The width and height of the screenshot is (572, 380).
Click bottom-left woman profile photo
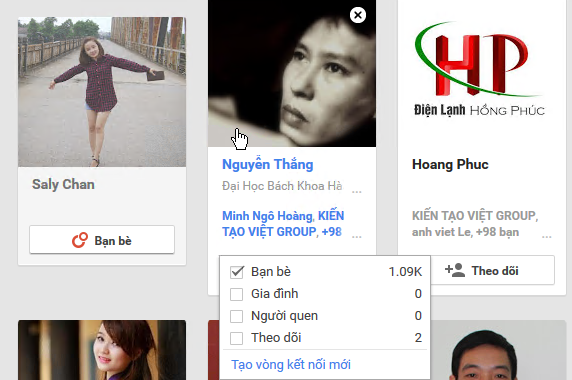[x=102, y=350]
